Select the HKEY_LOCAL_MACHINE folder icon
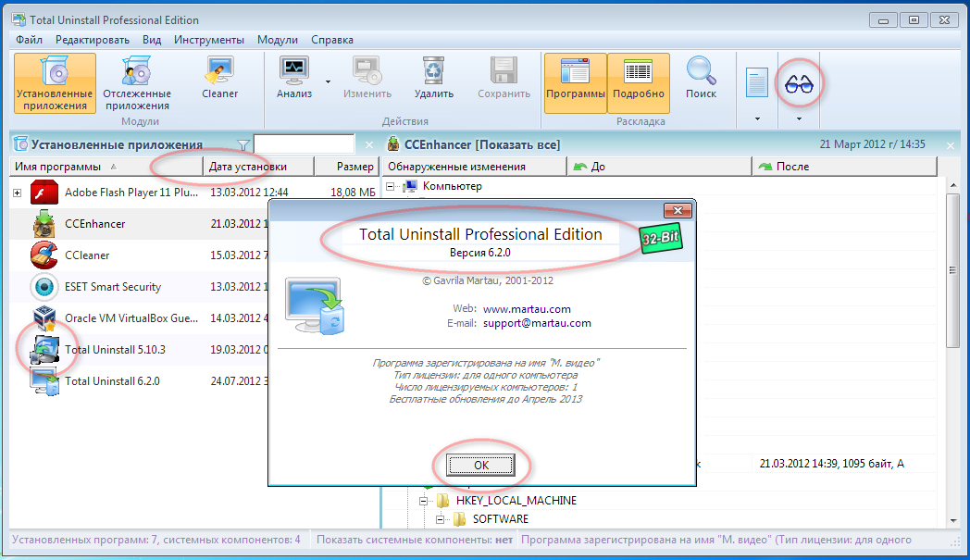This screenshot has width=970, height=560. (x=443, y=501)
